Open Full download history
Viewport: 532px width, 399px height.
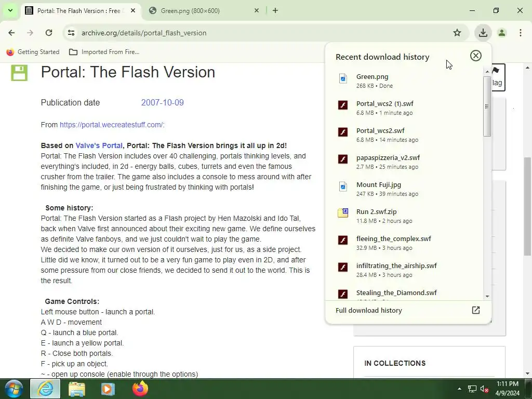(408, 311)
